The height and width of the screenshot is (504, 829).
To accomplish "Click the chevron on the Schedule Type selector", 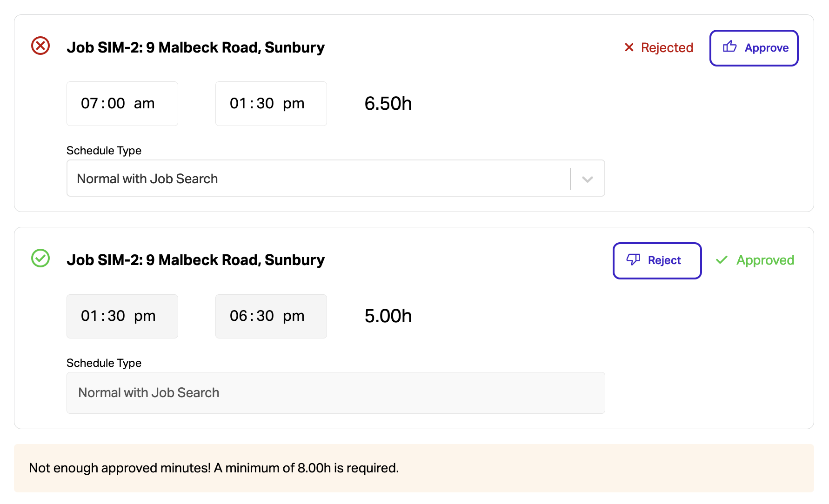I will (x=587, y=178).
